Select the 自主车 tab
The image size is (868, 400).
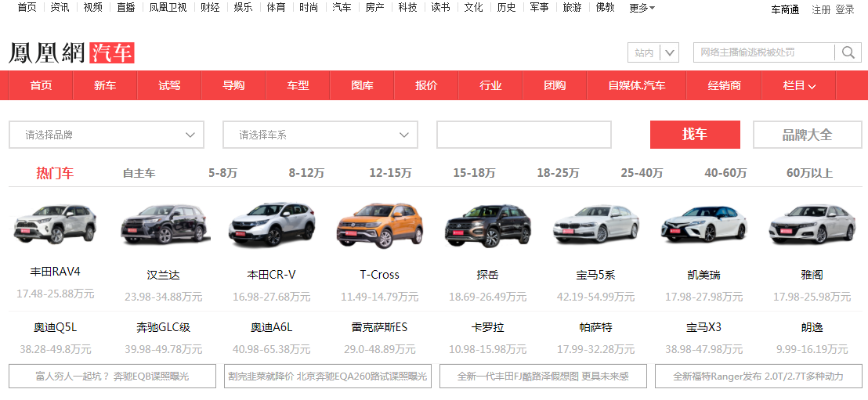point(139,173)
